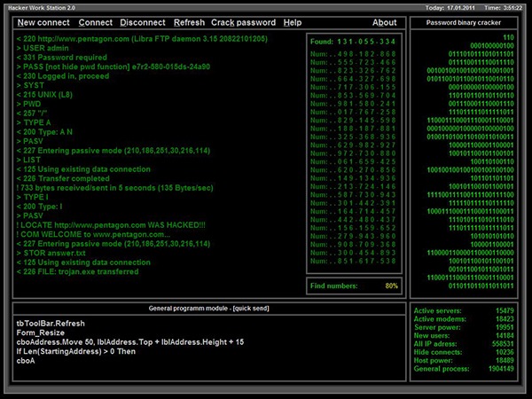This screenshot has height=399, width=532.
Task: Select the Found 131-055-334 result
Action: [354, 42]
